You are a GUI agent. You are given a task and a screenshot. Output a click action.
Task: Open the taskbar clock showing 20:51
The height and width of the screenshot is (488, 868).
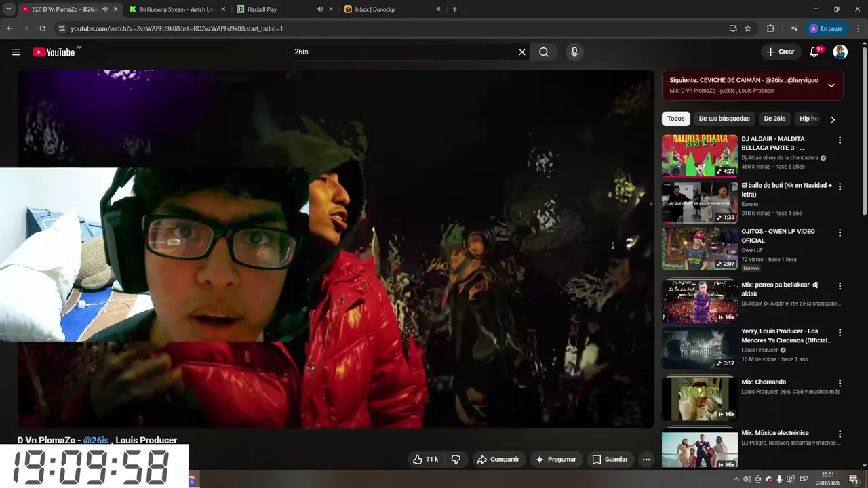point(828,479)
